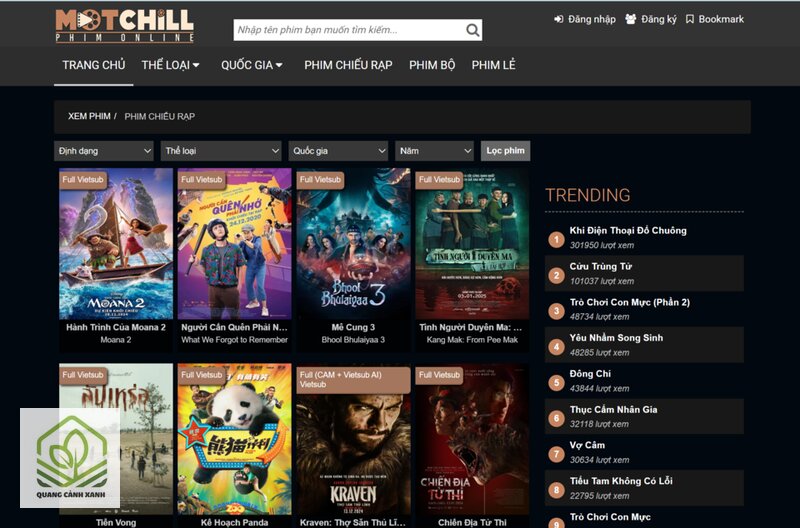Screen dimensions: 800x528
Task: Click trending rank badge number 7
Action: (x=556, y=454)
